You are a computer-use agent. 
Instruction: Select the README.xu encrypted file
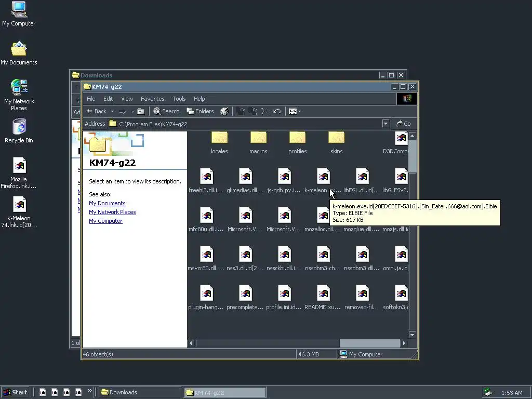coord(323,298)
